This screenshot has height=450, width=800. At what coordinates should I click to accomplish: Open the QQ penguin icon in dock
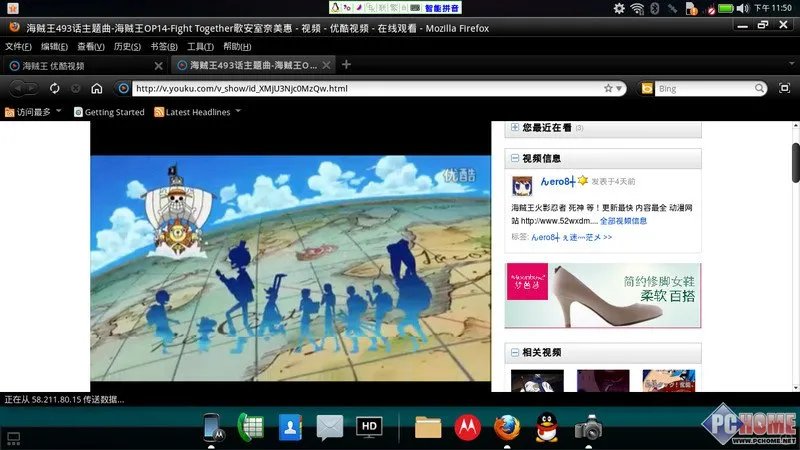546,428
